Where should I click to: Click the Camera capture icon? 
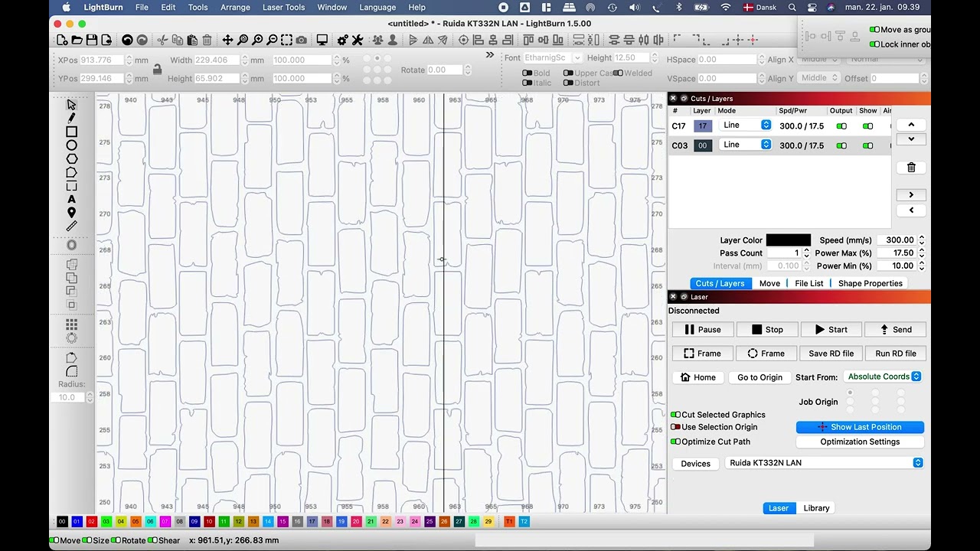coord(302,40)
